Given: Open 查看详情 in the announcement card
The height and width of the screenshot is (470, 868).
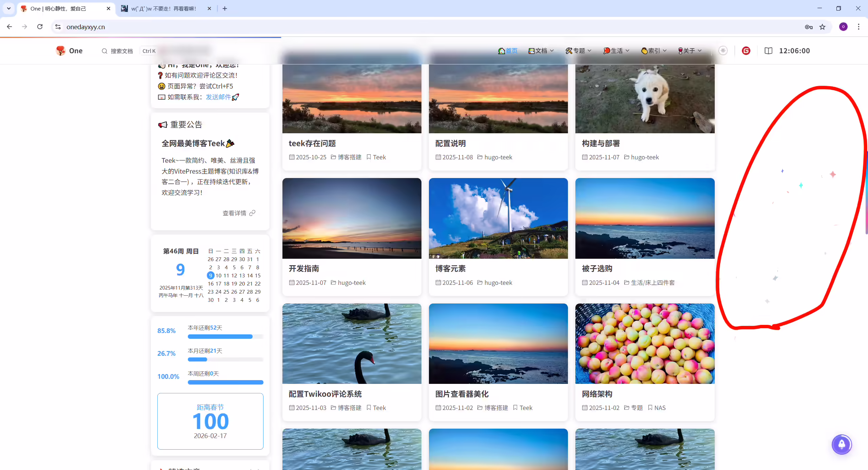Looking at the screenshot, I should [x=239, y=213].
